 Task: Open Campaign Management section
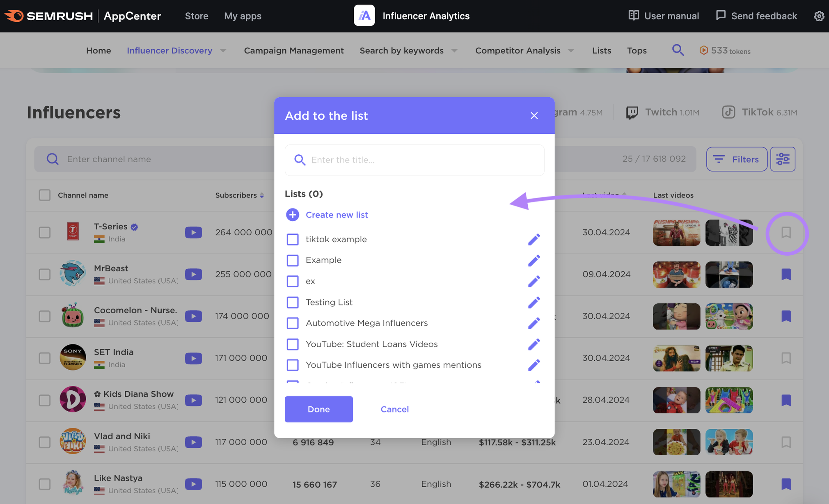coord(294,50)
